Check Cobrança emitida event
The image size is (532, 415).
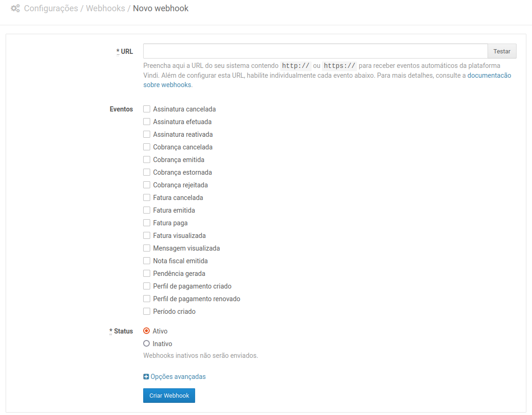tap(146, 159)
